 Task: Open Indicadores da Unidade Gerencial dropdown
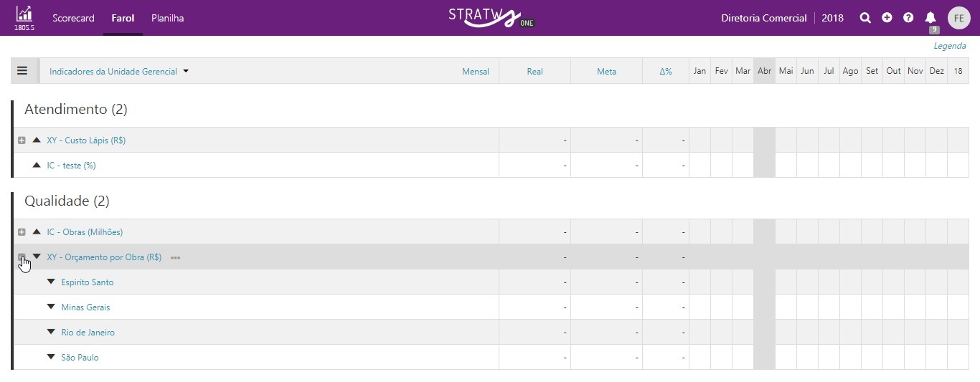(x=118, y=72)
